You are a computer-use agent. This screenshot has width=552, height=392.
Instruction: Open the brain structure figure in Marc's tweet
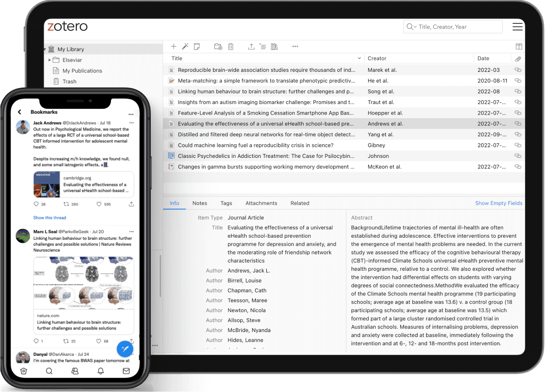(84, 283)
